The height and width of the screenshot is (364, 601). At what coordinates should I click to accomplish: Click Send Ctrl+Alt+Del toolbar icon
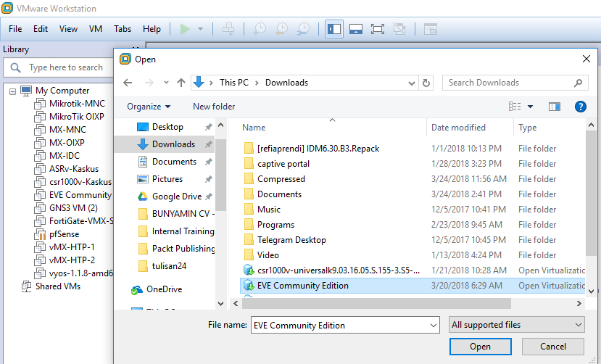pyautogui.click(x=228, y=29)
